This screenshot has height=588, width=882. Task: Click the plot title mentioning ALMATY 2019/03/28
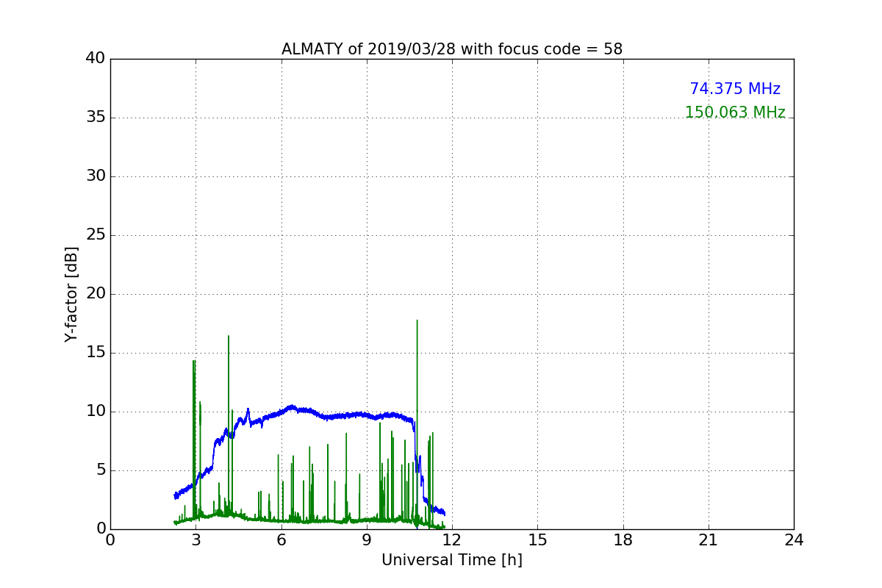(452, 49)
